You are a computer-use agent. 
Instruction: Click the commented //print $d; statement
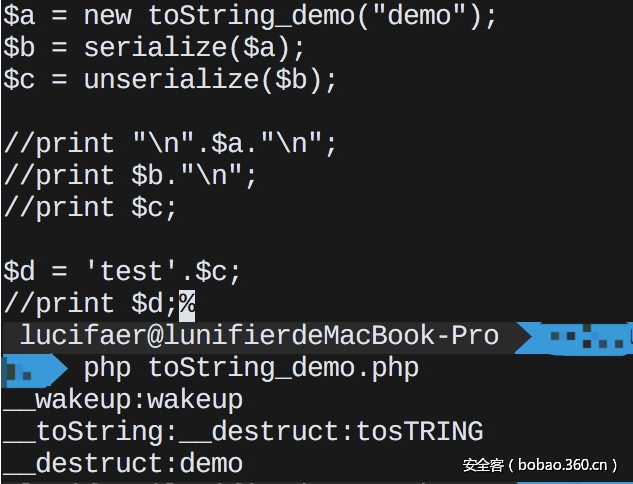coord(90,304)
